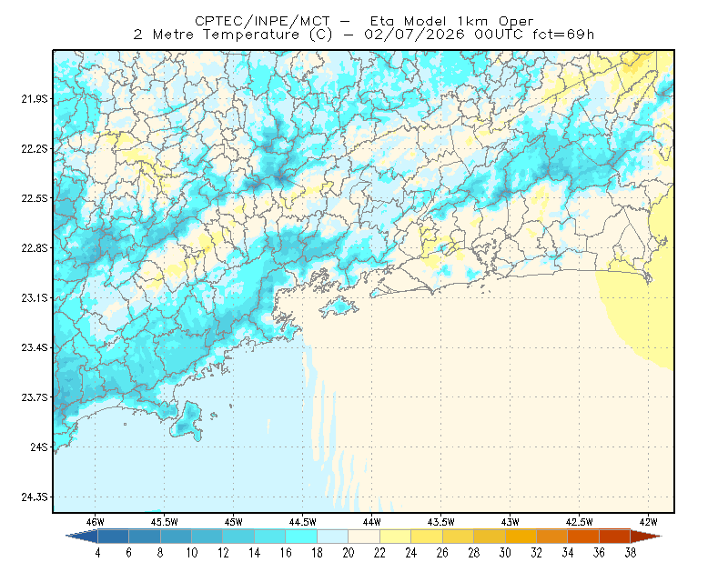Click the color bar value label 4
The image size is (728, 562).
click(x=97, y=553)
